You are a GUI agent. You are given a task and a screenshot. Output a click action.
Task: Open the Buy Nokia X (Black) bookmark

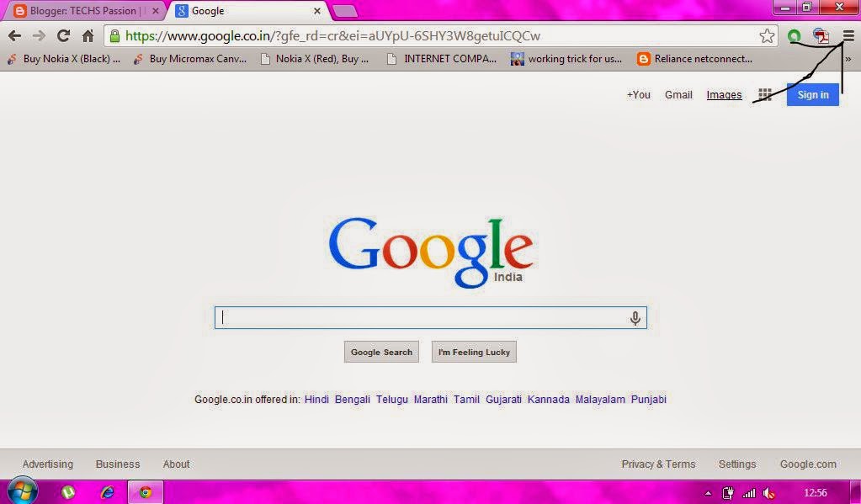pos(64,59)
